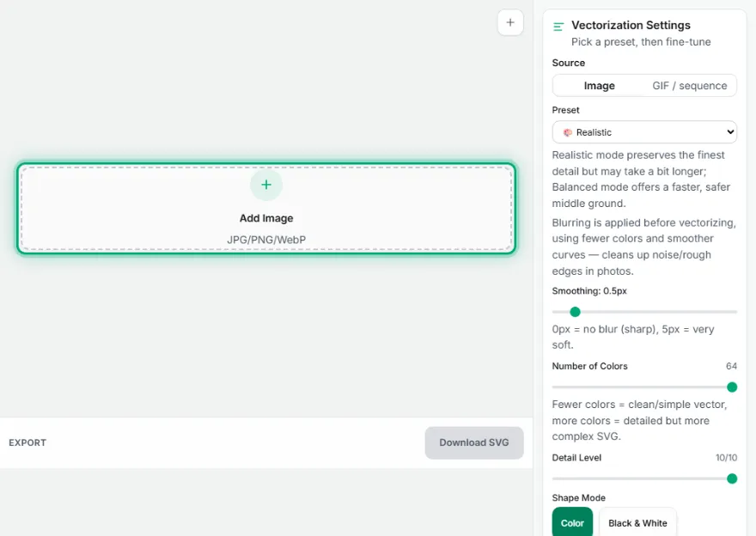
Task: Click the Download SVG button
Action: [474, 442]
